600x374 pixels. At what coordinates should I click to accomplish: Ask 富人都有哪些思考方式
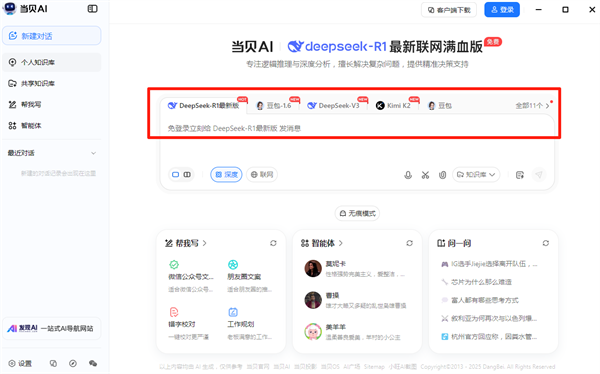point(480,300)
